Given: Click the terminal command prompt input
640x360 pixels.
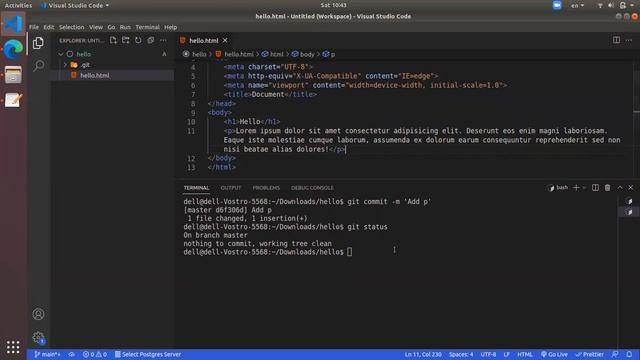Looking at the screenshot, I should pyautogui.click(x=349, y=252).
